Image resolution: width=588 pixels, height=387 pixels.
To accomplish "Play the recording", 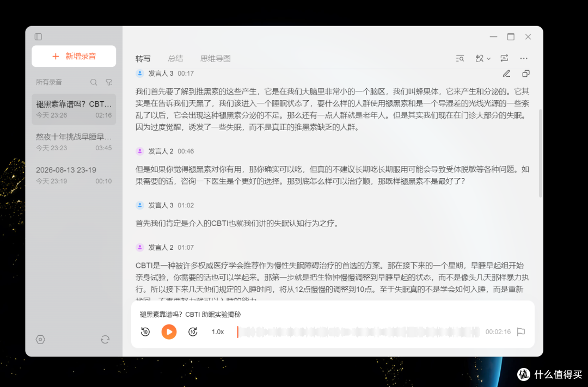I will [169, 332].
